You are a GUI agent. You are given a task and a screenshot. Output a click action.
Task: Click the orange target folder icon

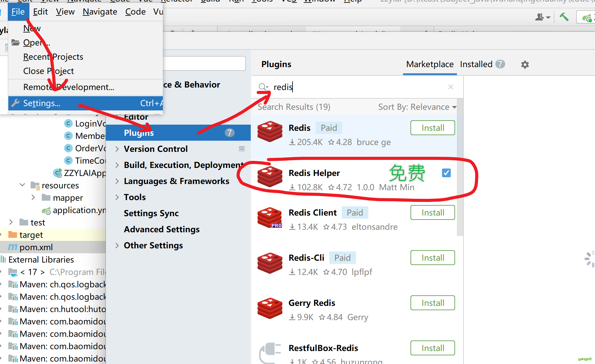(x=13, y=235)
